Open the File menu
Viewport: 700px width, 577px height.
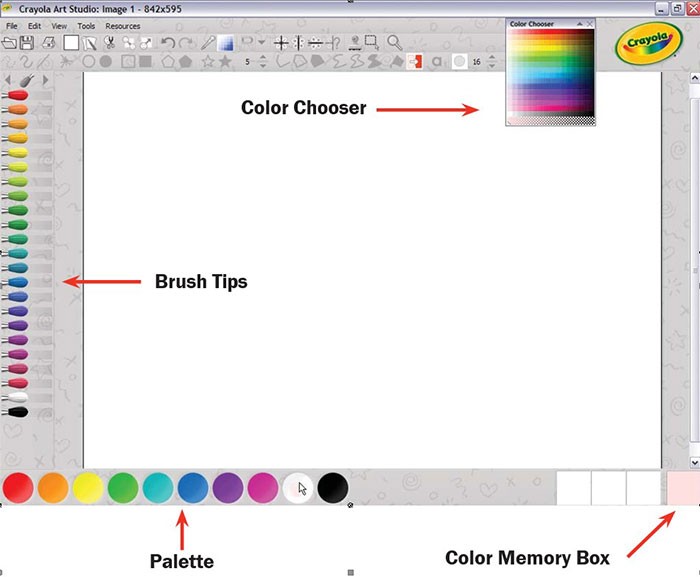click(x=12, y=26)
